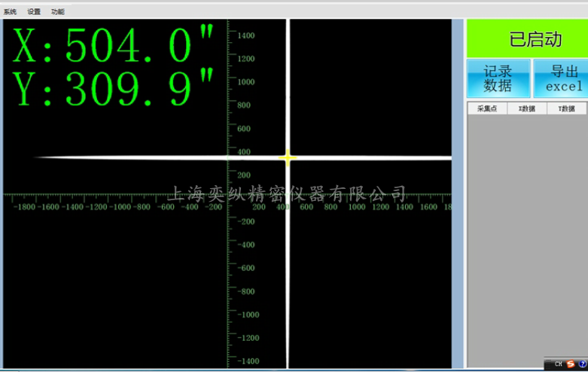Toggle the green 已启动 status button
Screen dimensions: 588x374
point(527,39)
